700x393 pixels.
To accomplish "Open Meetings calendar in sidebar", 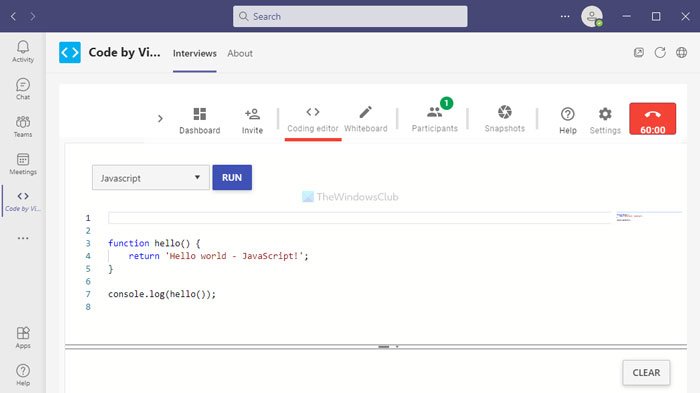I will point(23,164).
